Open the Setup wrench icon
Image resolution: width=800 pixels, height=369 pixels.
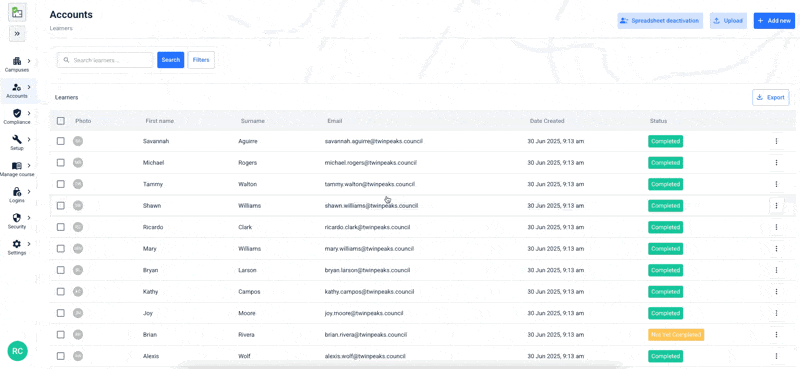(x=17, y=139)
